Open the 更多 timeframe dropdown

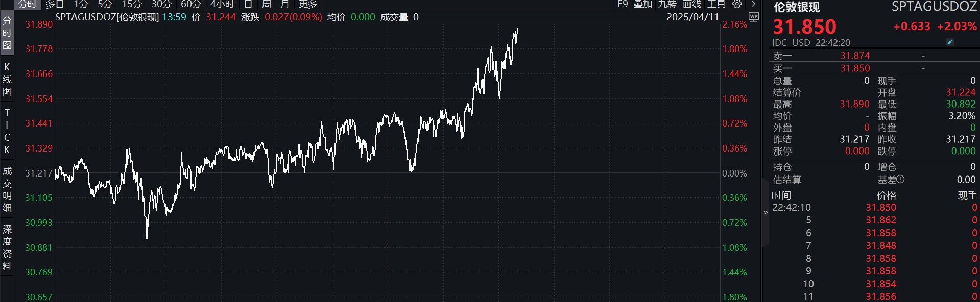307,4
